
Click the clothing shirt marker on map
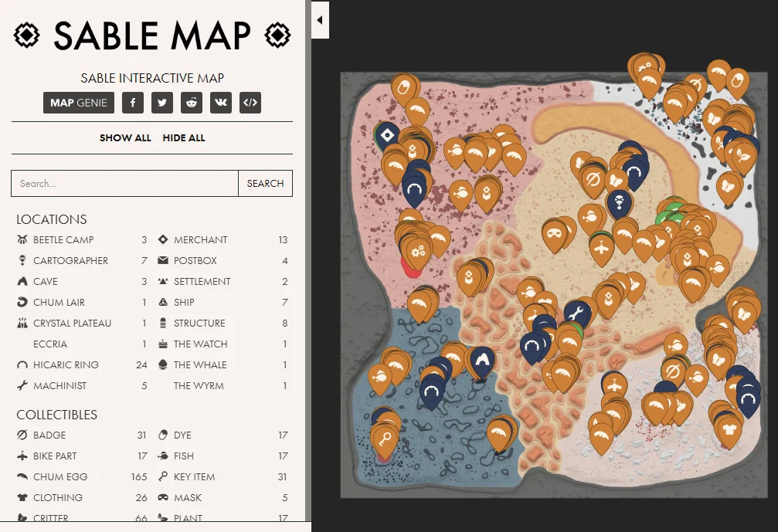pos(729,422)
